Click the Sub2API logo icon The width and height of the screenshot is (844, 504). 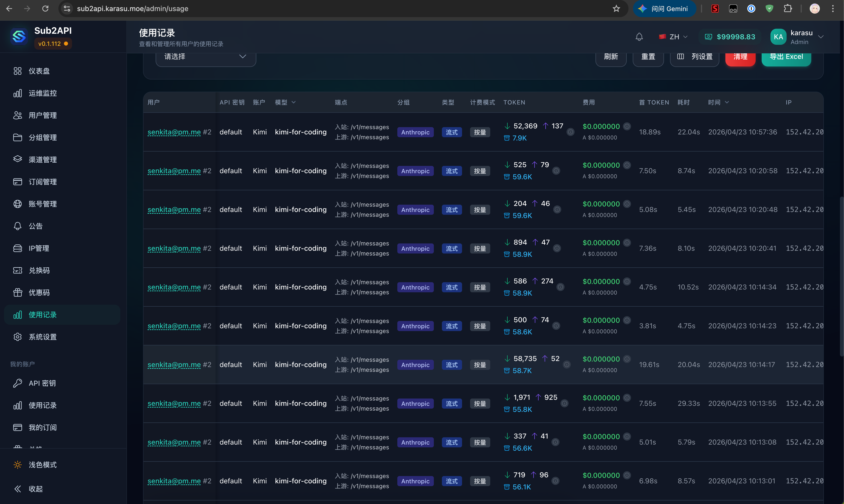click(19, 36)
